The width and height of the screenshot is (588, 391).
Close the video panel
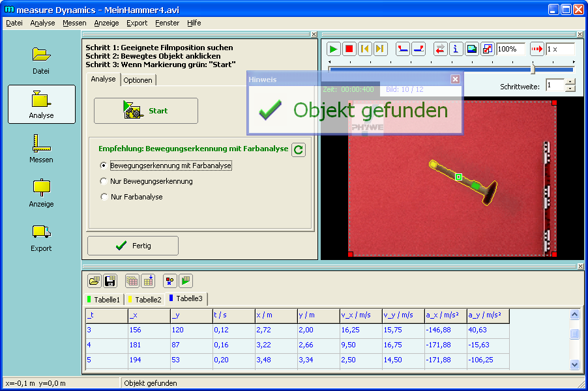point(580,35)
